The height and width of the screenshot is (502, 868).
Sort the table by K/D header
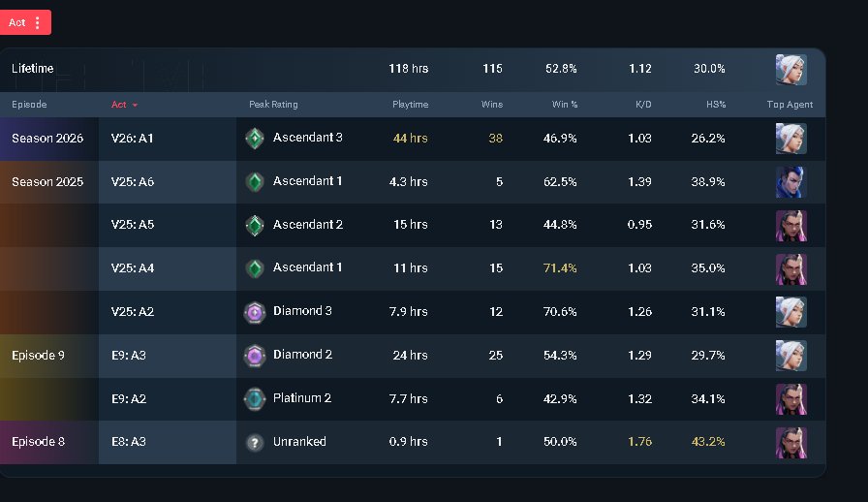tap(643, 104)
